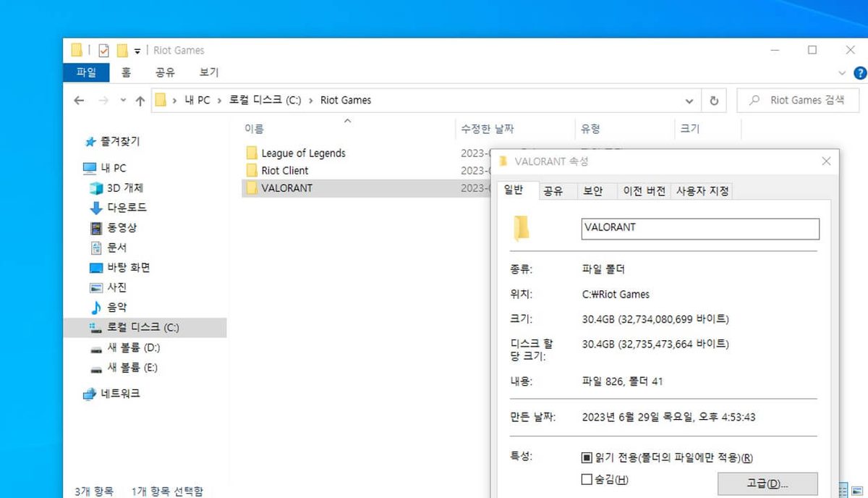Expand the ribbon with chevron
868x498 pixels.
pyautogui.click(x=842, y=73)
